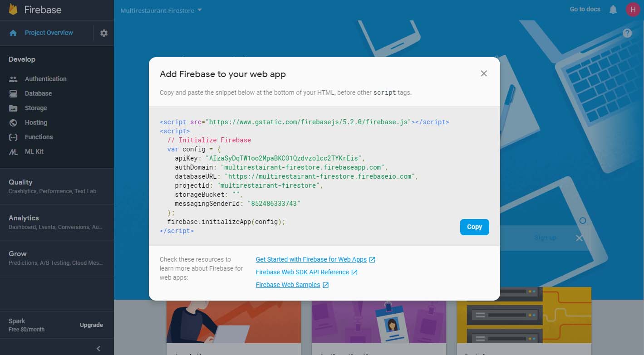Click the Sign up link behind dialog

coord(545,238)
